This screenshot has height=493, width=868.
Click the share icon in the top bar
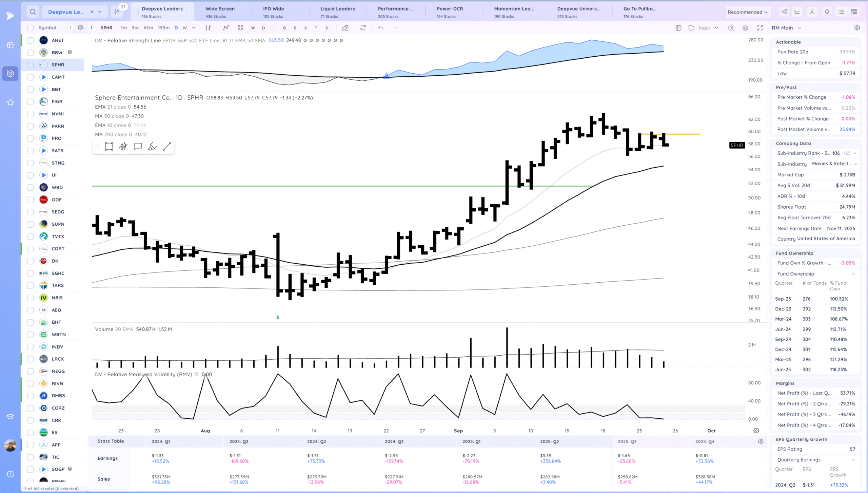pyautogui.click(x=784, y=12)
